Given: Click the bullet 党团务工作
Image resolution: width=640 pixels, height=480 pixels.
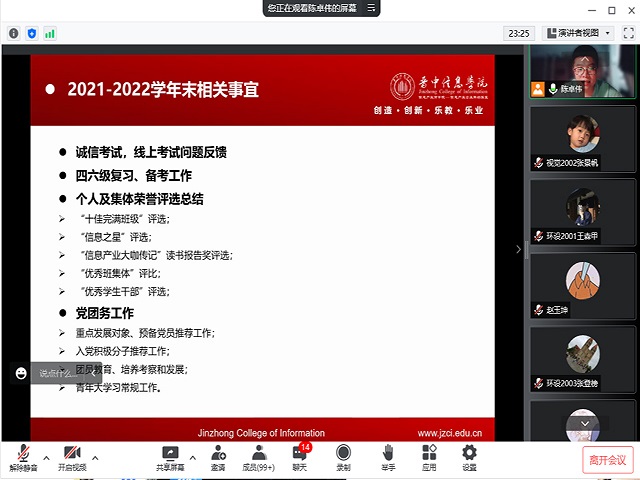Looking at the screenshot, I should click(x=104, y=313).
